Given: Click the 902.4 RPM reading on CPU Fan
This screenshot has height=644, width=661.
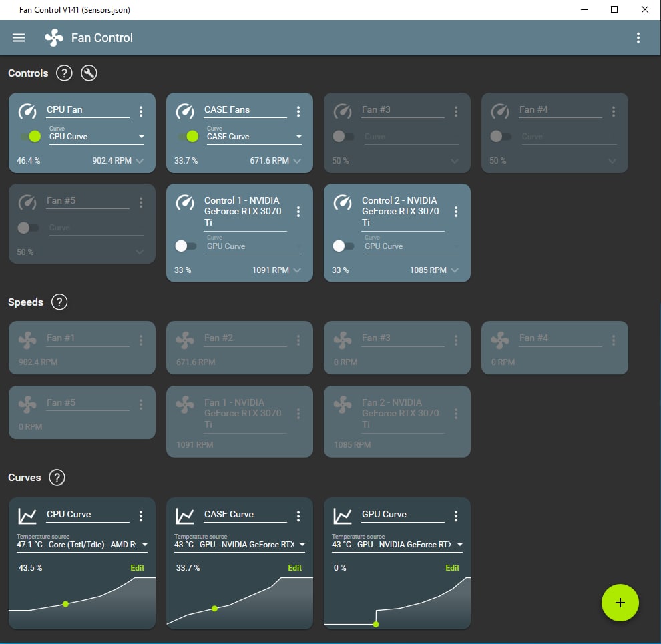Looking at the screenshot, I should coord(112,161).
